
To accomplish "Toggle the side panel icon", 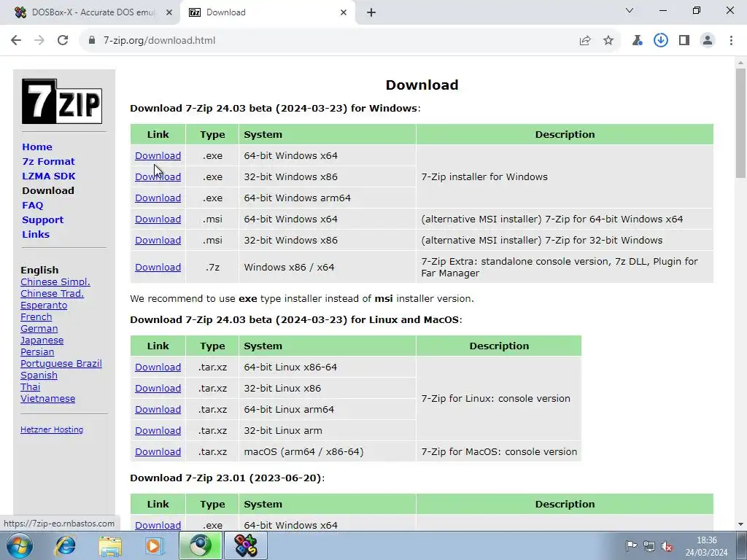I will coord(684,41).
